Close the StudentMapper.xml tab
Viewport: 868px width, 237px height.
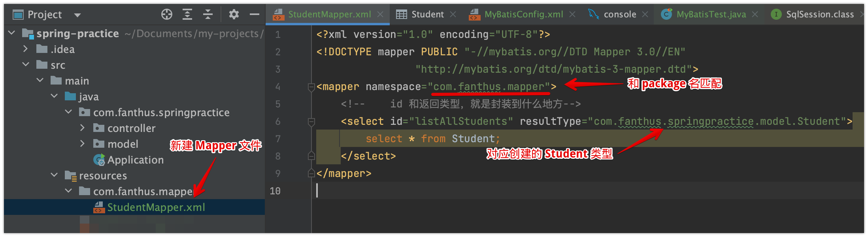tap(380, 15)
